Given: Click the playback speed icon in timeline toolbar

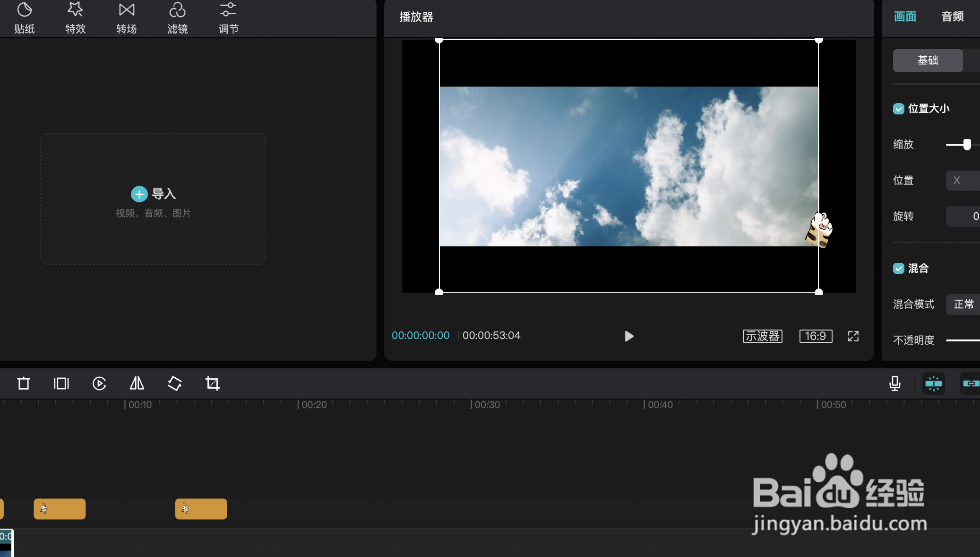Looking at the screenshot, I should pos(99,383).
